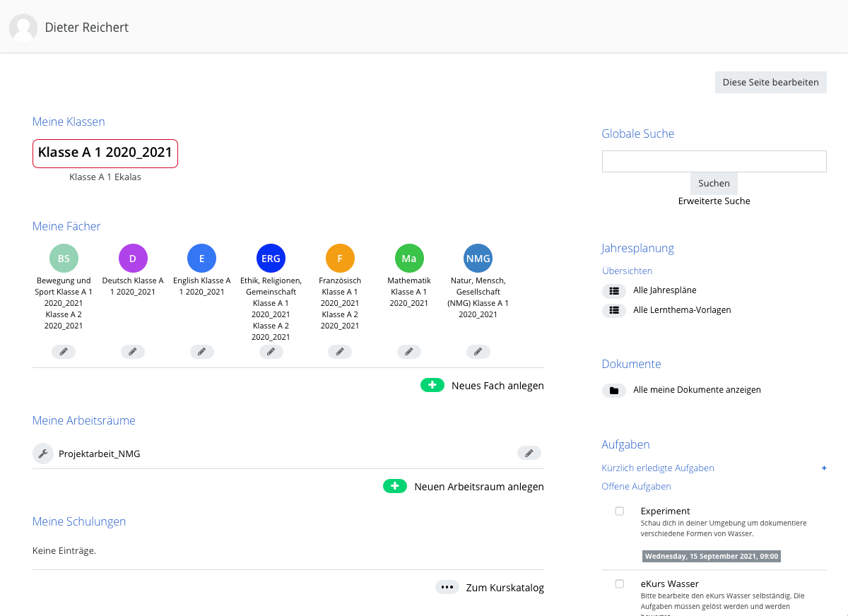848x616 pixels.
Task: Open the Bewegung und Sport BS icon
Action: (64, 259)
